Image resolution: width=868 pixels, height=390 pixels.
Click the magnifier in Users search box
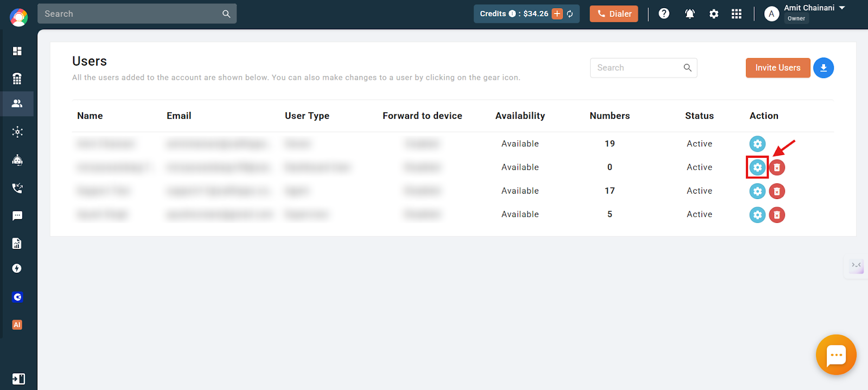(687, 67)
